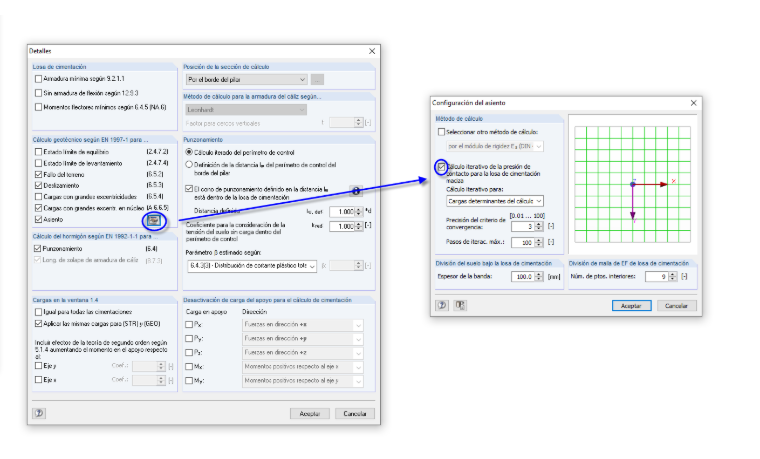Open Fuerzas en dirección +x dropdown

point(302,325)
